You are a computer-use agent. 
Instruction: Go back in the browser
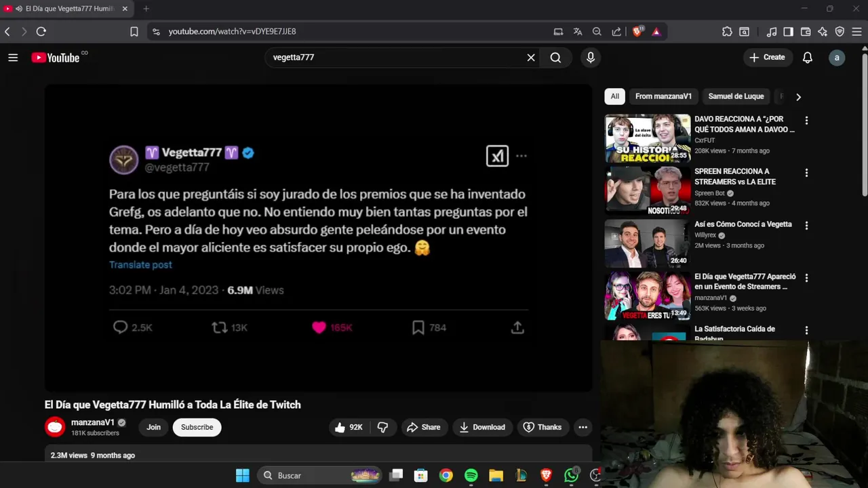[7, 31]
